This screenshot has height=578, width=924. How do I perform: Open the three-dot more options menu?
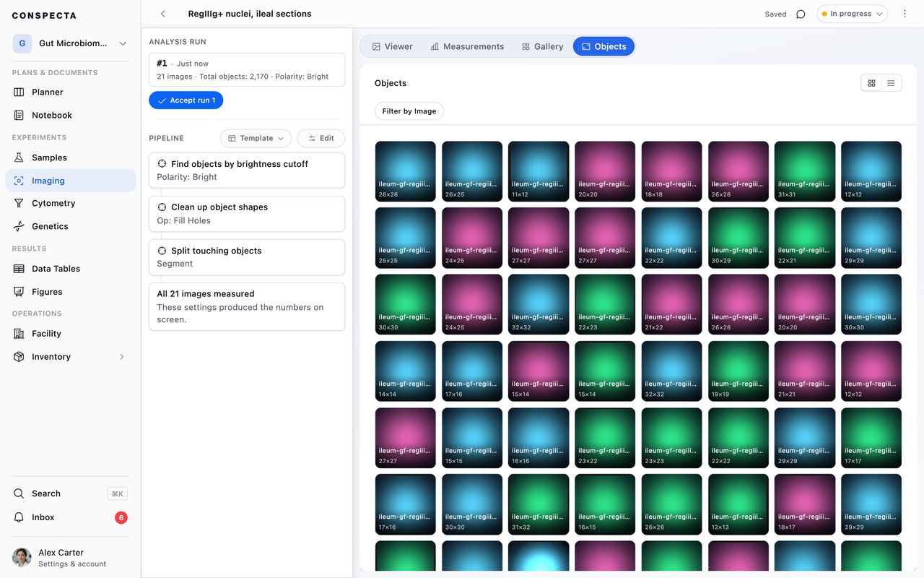(x=905, y=14)
